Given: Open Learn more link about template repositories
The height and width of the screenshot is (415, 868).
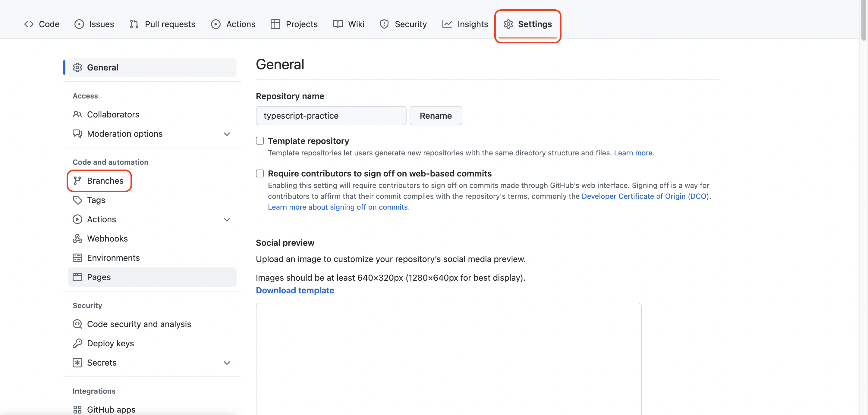Looking at the screenshot, I should coord(633,153).
